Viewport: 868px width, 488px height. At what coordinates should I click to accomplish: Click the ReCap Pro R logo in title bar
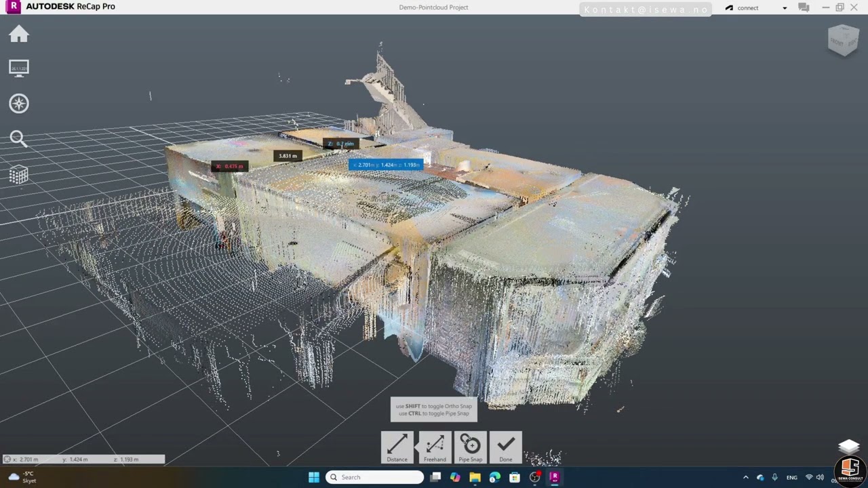(13, 7)
